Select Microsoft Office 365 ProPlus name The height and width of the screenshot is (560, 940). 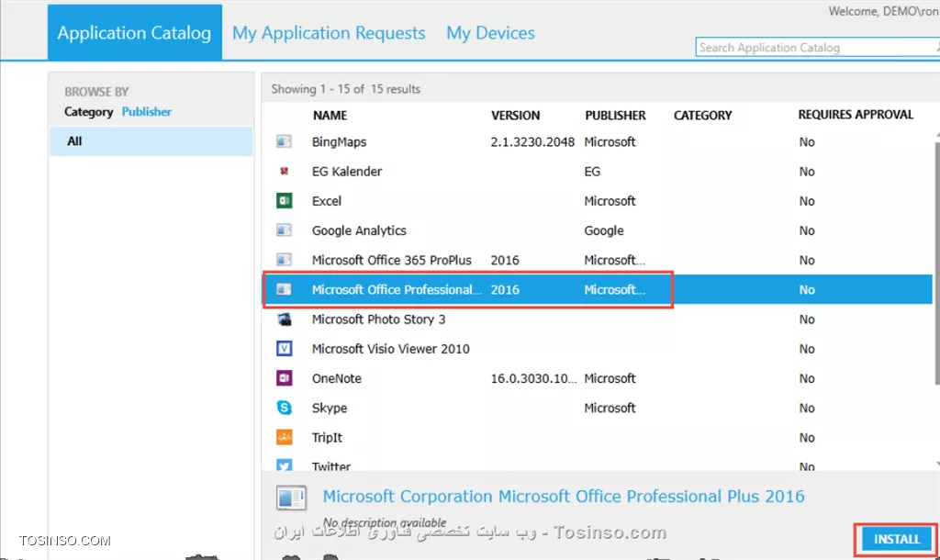(x=391, y=260)
